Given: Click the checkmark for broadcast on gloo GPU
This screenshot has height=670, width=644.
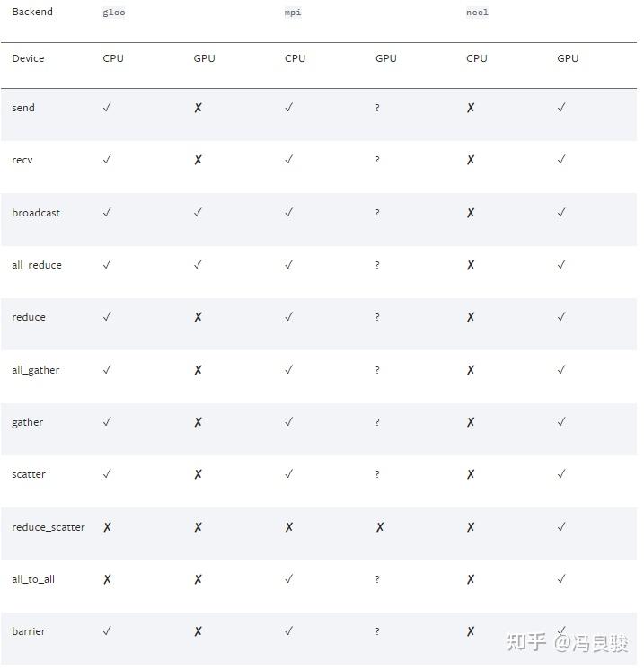Looking at the screenshot, I should pyautogui.click(x=198, y=213).
